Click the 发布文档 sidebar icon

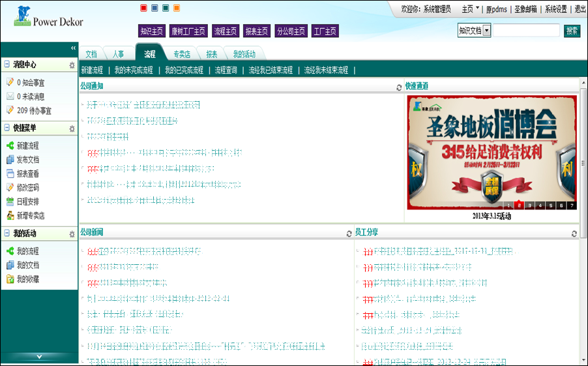[10, 160]
